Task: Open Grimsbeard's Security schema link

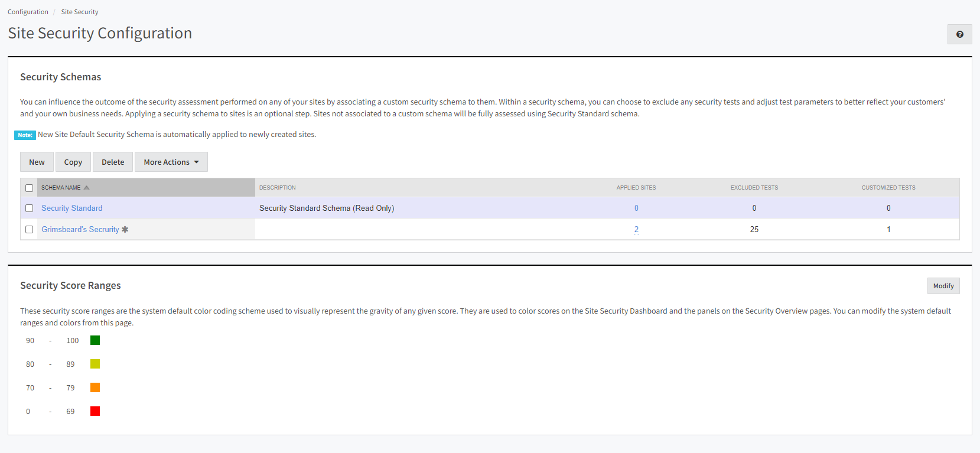Action: (80, 229)
